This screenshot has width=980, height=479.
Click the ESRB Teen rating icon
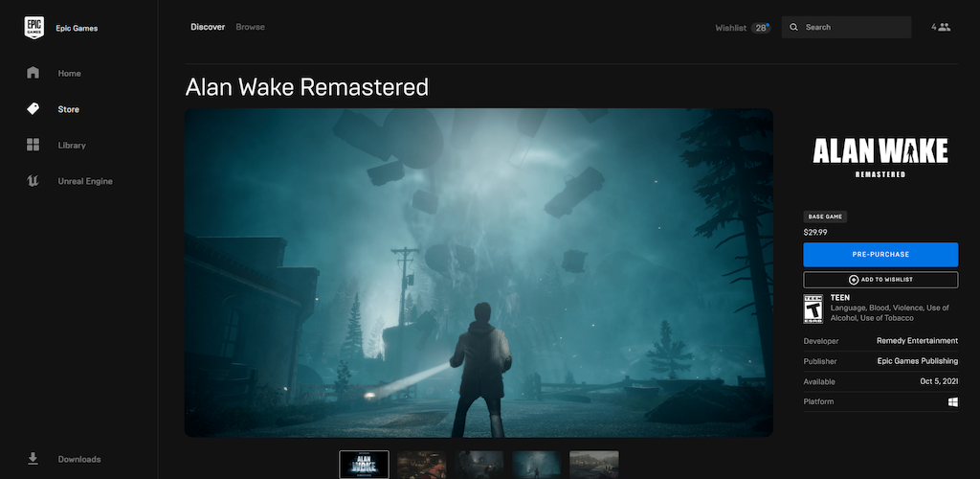[x=813, y=308]
